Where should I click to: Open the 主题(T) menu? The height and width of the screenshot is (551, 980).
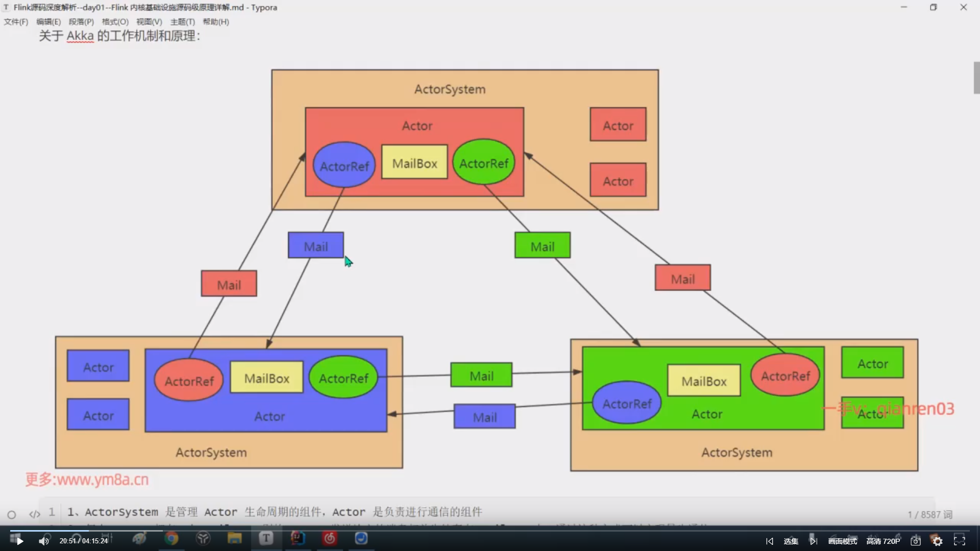(182, 22)
